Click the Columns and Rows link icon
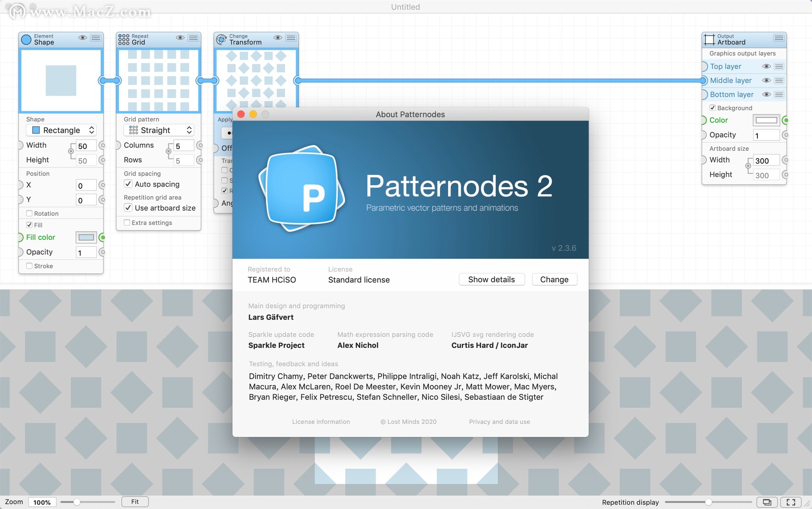Screen dimensions: 812x509 (169, 151)
